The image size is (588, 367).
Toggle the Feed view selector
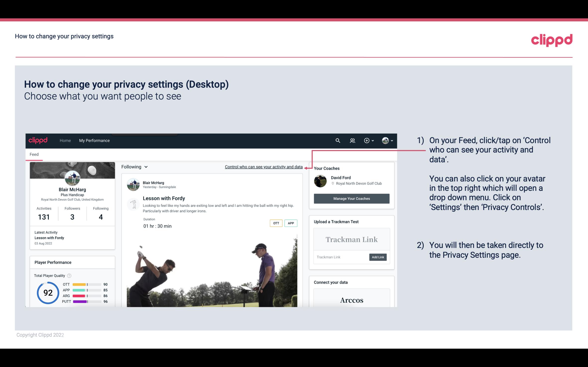tap(134, 167)
